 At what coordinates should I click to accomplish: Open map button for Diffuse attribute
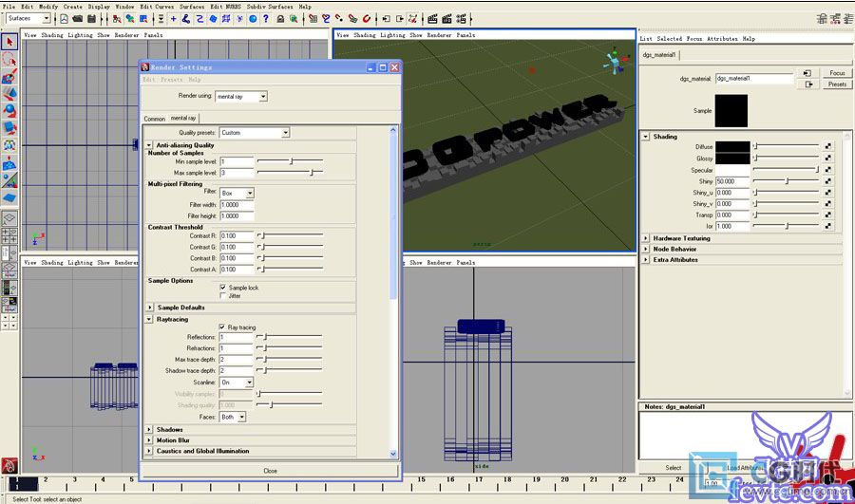click(828, 146)
